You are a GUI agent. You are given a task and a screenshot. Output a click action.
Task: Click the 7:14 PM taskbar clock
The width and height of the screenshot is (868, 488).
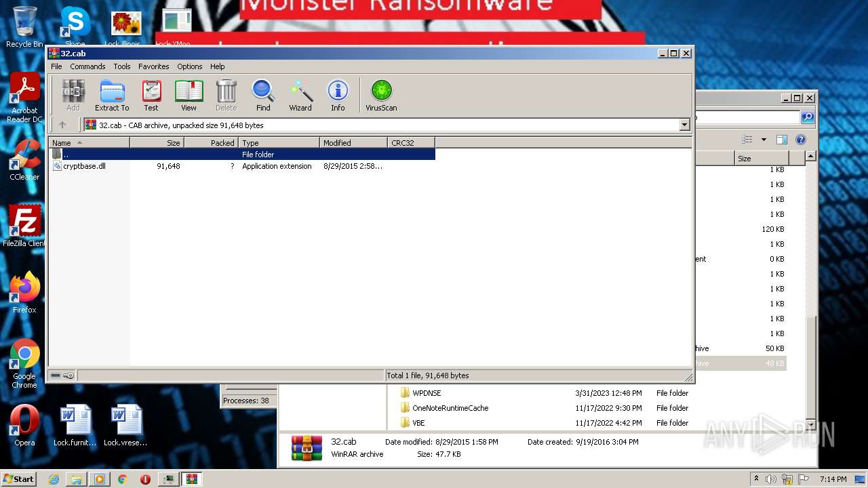[833, 479]
